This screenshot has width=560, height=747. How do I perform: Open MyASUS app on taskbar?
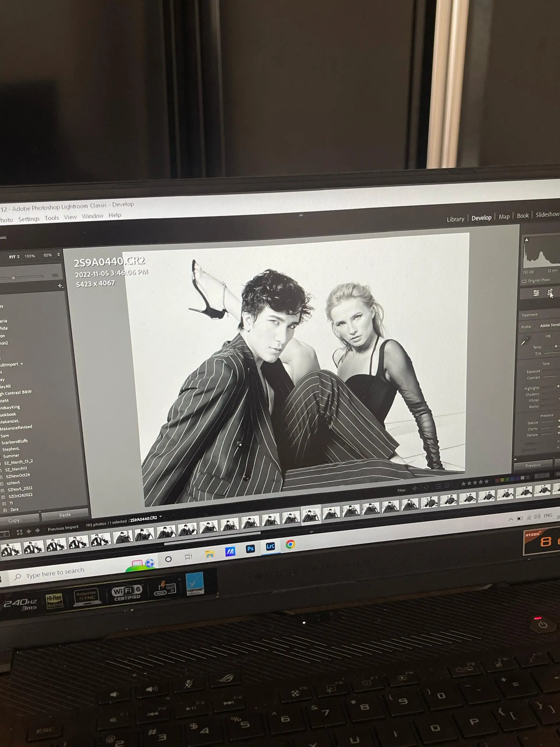coord(230,551)
